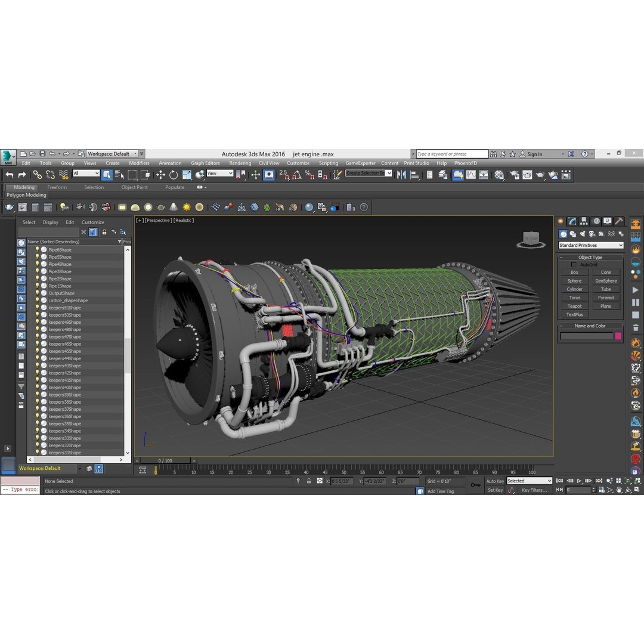The image size is (644, 644).
Task: Toggle scene explorer filter lock icon
Action: (104, 232)
